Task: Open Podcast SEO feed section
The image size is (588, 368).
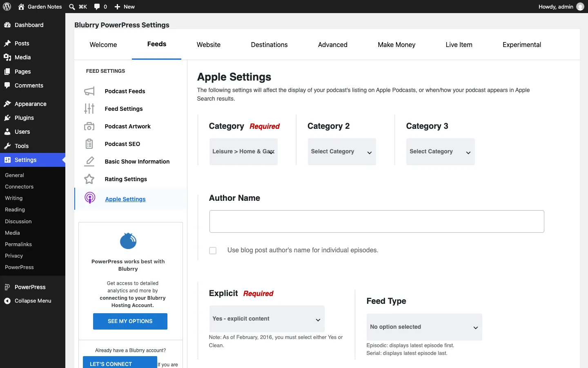Action: point(122,144)
